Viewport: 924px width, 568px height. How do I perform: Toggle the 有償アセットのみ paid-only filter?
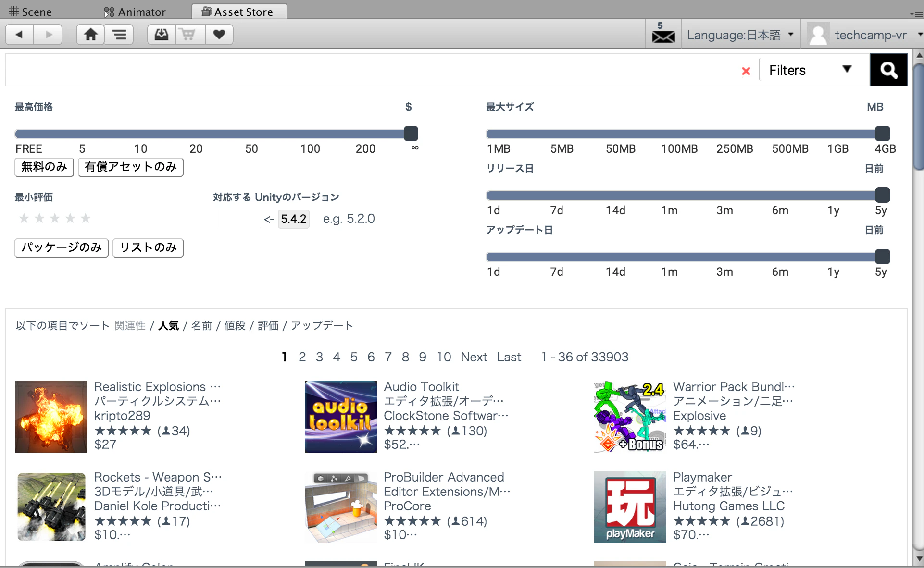[x=131, y=167]
